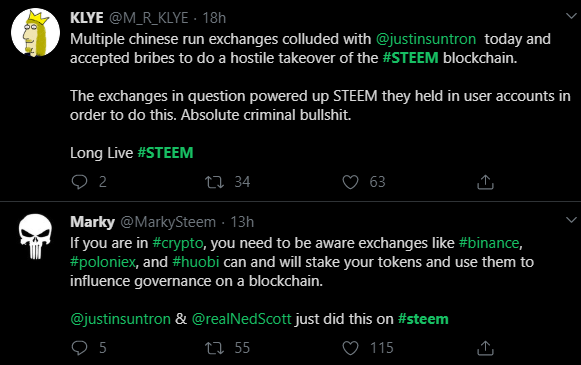
Task: Expand options chevron on KLYE's tweet
Action: click(571, 16)
